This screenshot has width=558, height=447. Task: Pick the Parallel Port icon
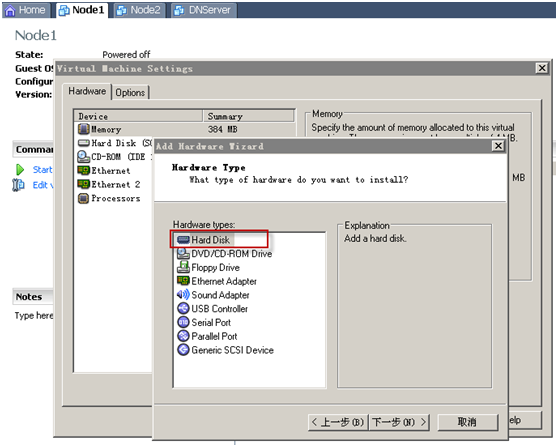(x=183, y=336)
